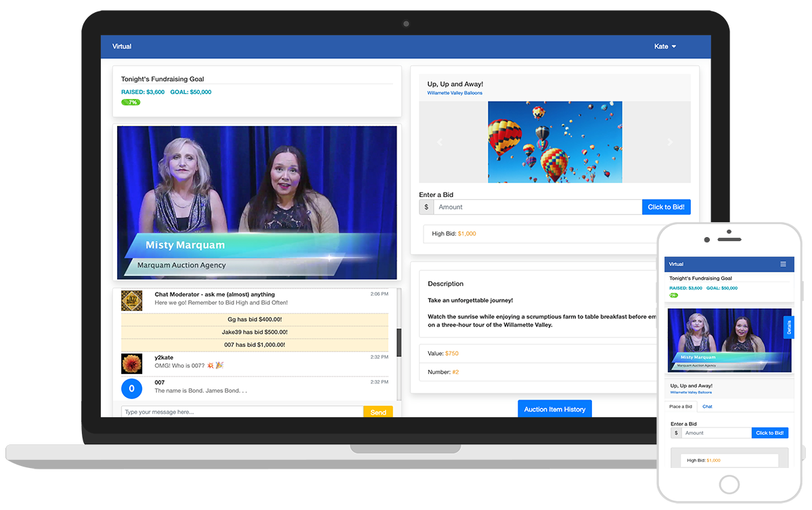The image size is (812, 510).
Task: Click the High Bid $1,000 value on laptop
Action: [x=467, y=234]
